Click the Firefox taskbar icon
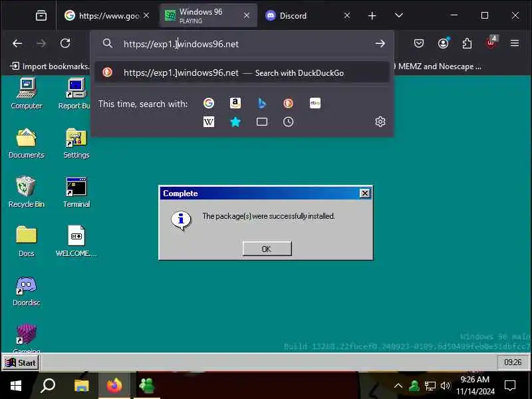532x399 pixels. (x=114, y=386)
